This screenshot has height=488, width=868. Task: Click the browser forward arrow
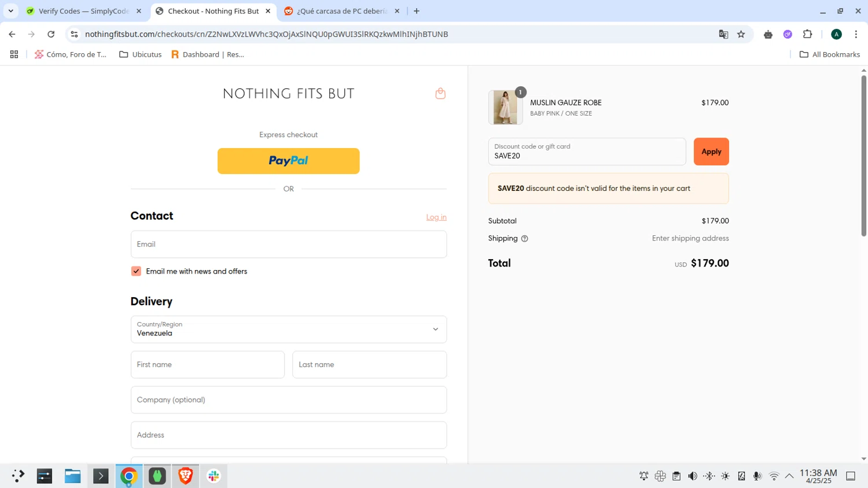(31, 34)
